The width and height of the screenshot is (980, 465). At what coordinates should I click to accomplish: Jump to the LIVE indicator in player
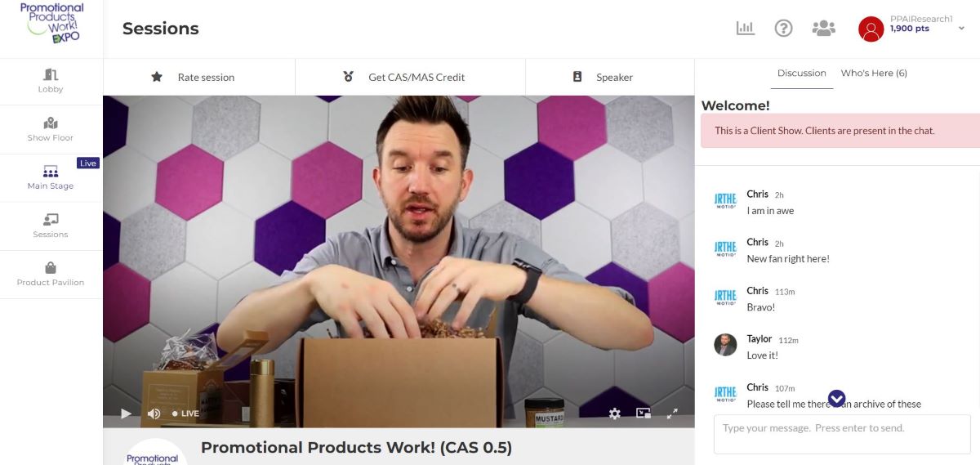tap(185, 414)
